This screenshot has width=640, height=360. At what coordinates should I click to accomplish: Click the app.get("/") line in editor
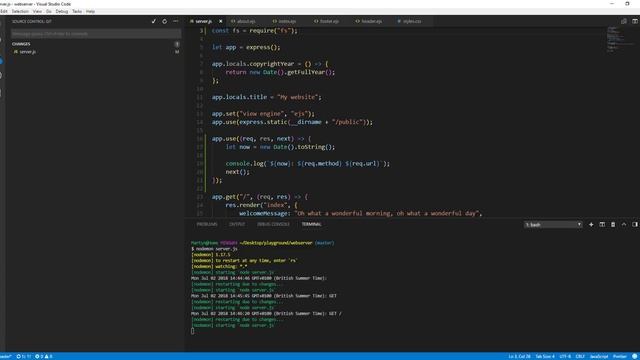tap(260, 197)
